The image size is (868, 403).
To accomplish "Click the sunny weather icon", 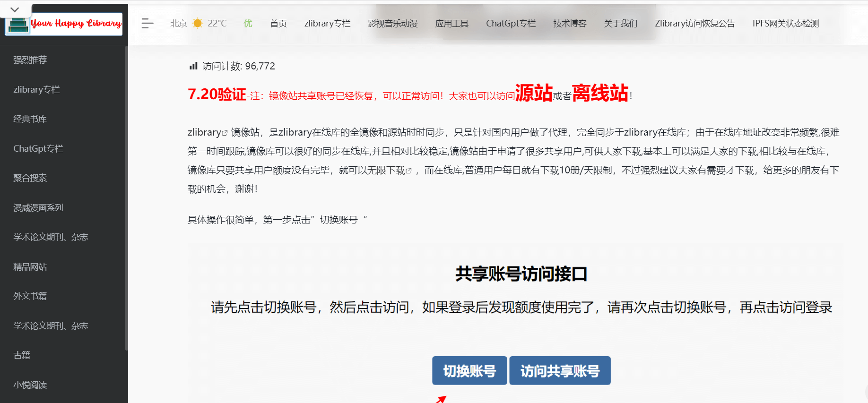I will 198,23.
